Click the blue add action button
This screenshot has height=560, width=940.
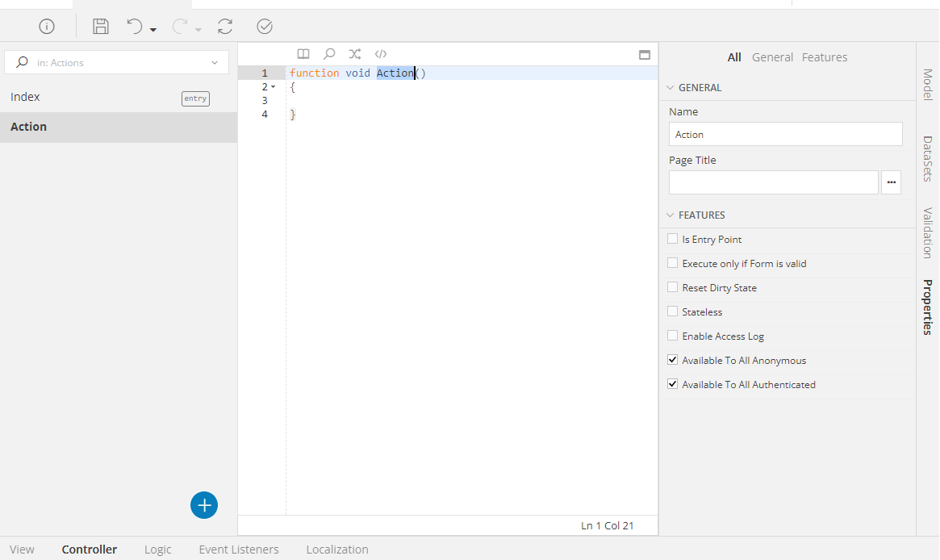tap(204, 505)
